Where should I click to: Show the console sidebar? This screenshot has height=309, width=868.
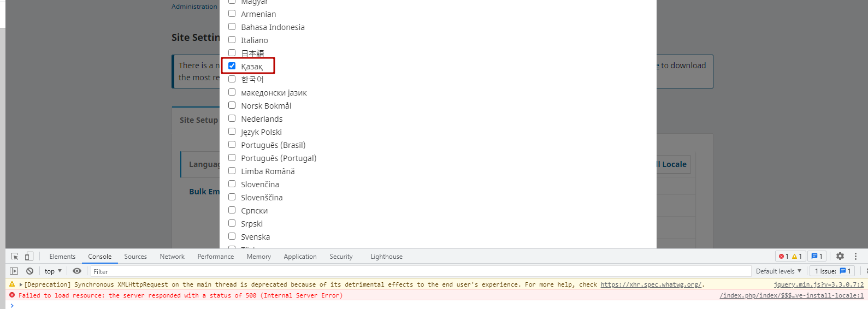(14, 271)
